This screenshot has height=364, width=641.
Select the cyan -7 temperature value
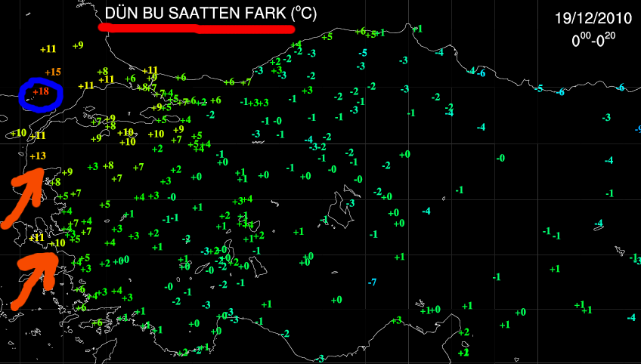pos(372,282)
